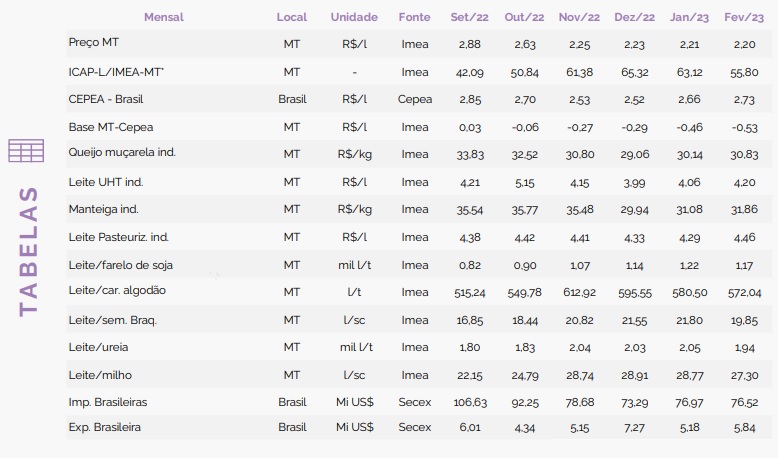
Task: Click the 2,73 value in CEPEA row
Action: point(744,99)
